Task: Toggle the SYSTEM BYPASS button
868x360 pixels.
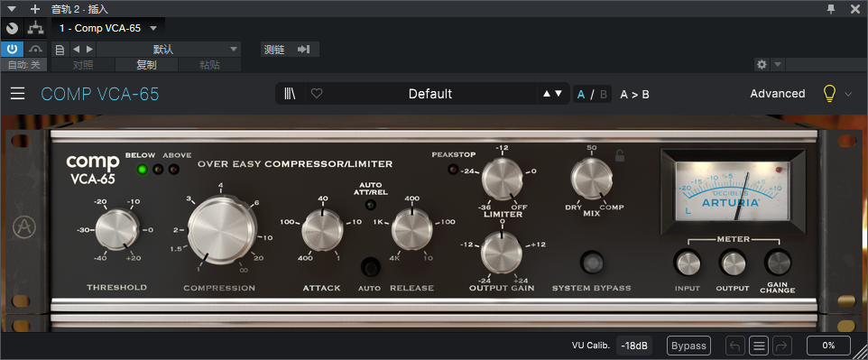Action: [592, 262]
